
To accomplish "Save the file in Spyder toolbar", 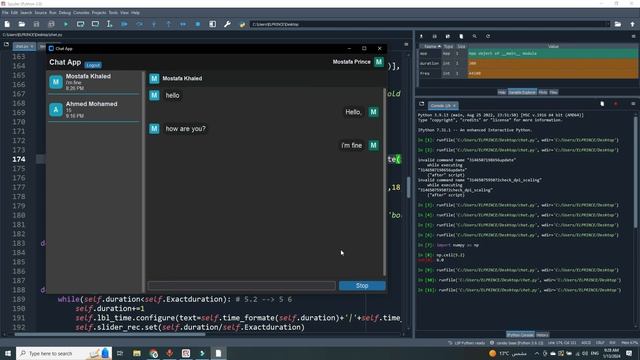I will [36, 24].
